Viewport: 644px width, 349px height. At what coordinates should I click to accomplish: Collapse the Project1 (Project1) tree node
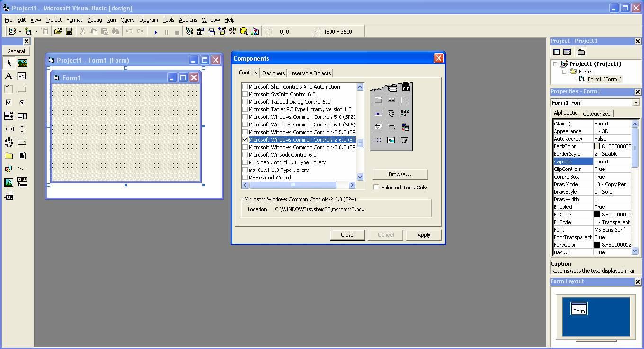tap(555, 64)
